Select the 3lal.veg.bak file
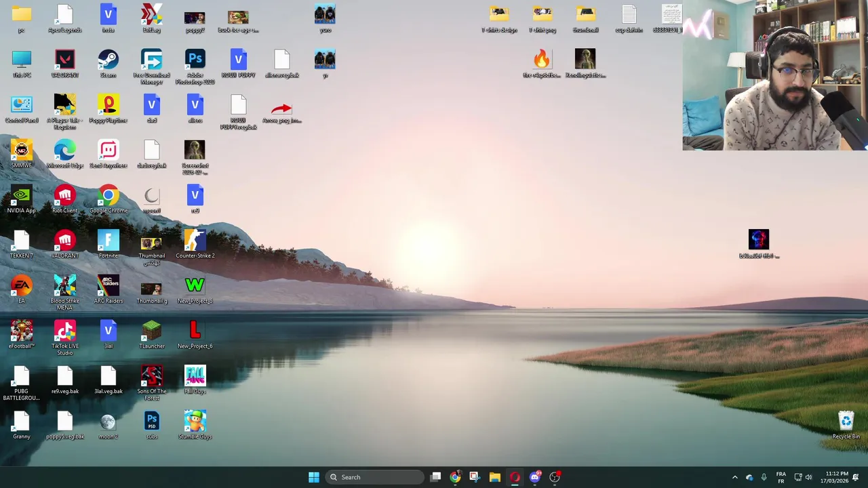 108,381
